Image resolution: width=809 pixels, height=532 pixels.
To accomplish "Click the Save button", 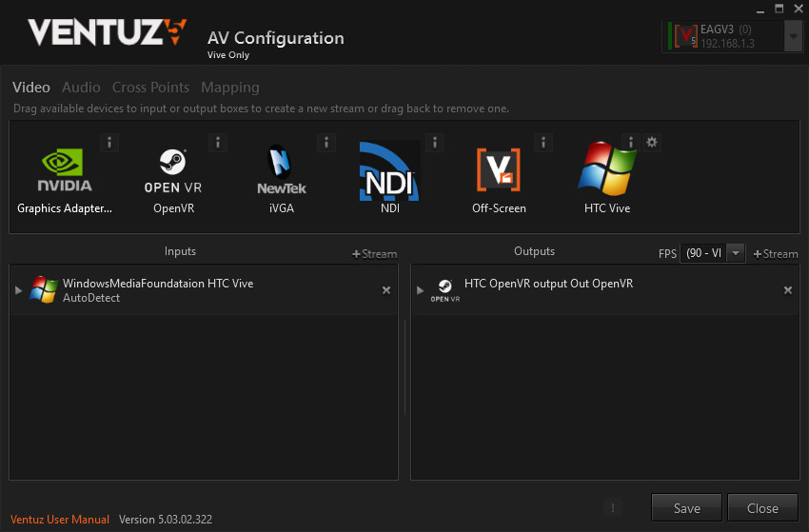I will [686, 508].
